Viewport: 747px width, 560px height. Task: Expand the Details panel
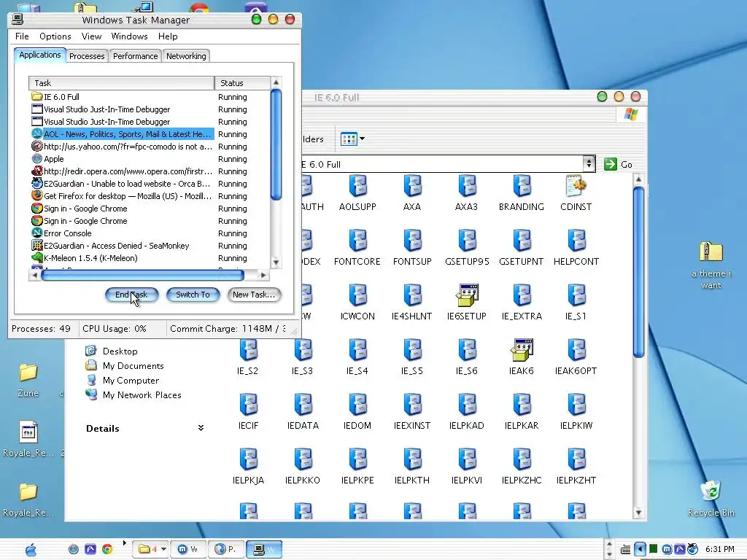[201, 428]
